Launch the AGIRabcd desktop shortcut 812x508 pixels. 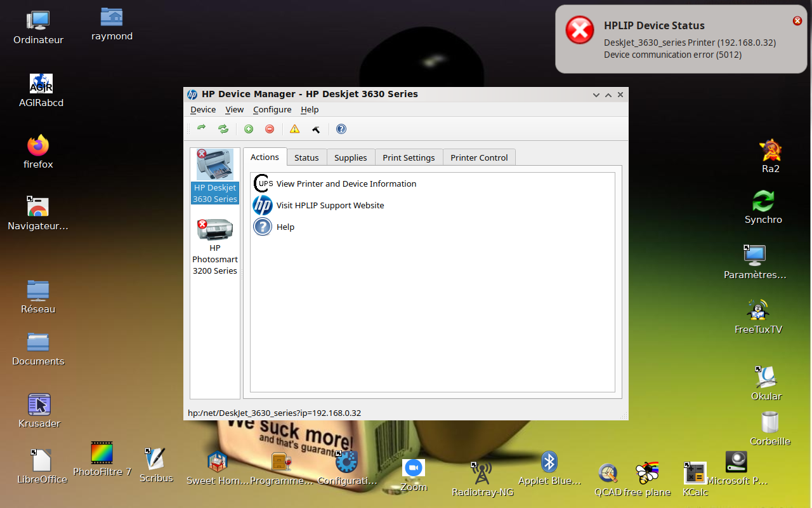coord(41,90)
